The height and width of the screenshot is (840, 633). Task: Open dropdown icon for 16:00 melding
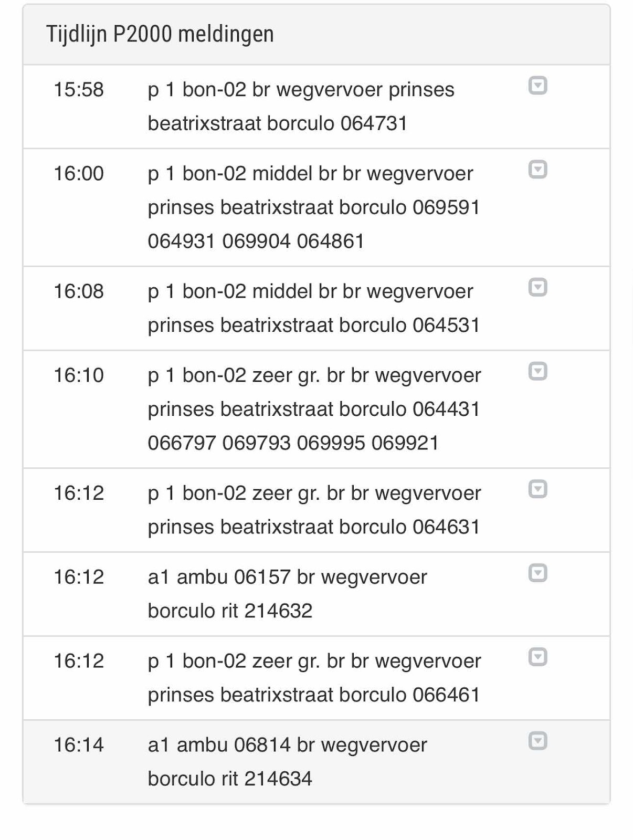(x=537, y=169)
